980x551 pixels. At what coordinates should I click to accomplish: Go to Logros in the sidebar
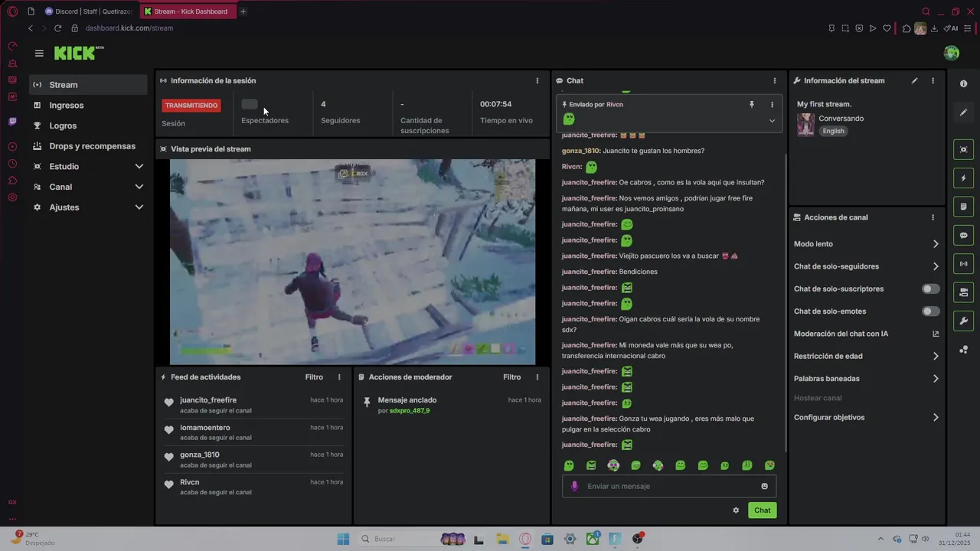88,126
